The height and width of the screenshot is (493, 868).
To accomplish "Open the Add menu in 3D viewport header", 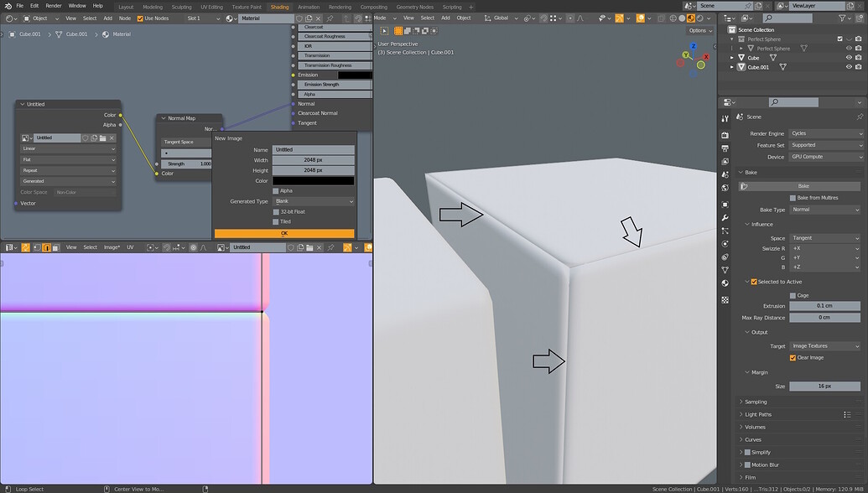I will 445,18.
